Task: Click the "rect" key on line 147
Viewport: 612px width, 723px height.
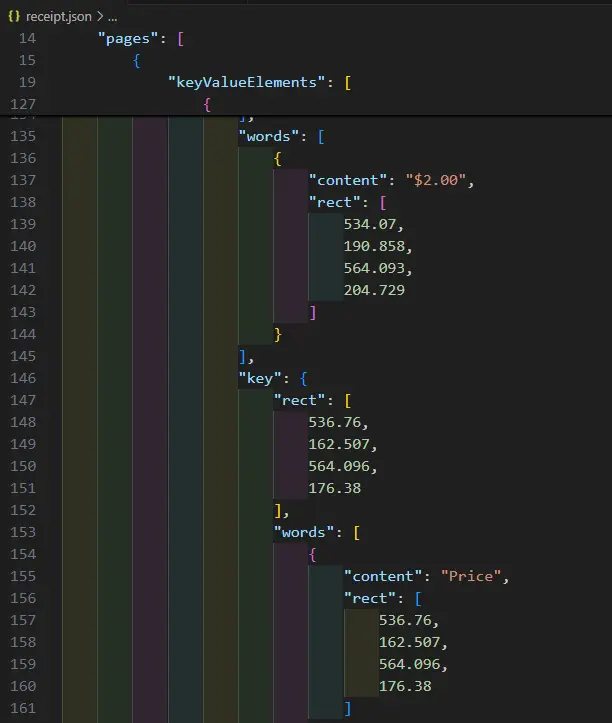Action: (x=299, y=401)
